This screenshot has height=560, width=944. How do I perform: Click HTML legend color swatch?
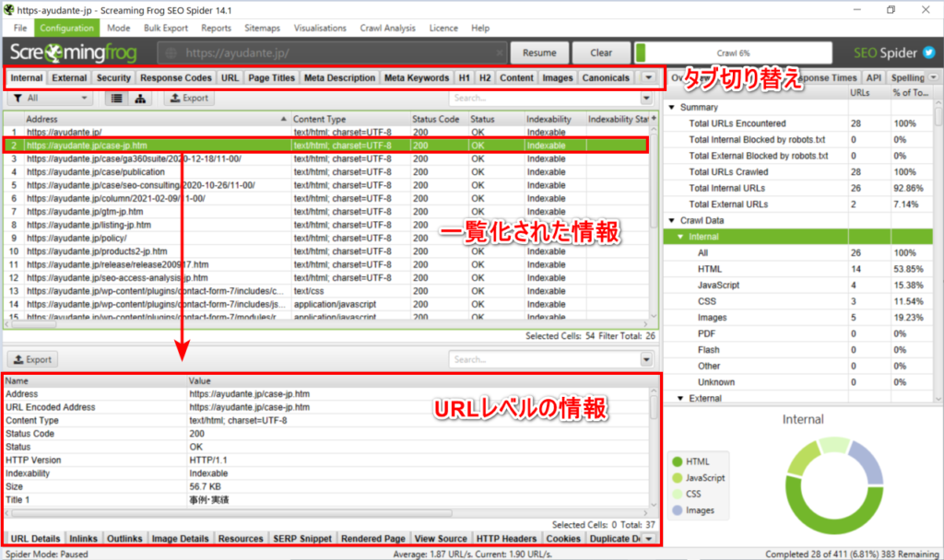[x=678, y=461]
